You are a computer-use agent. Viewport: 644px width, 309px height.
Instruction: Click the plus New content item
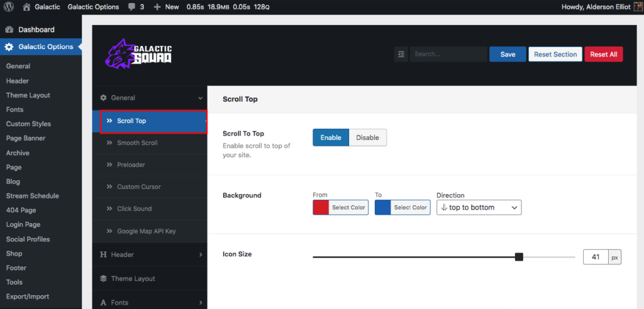coord(166,7)
